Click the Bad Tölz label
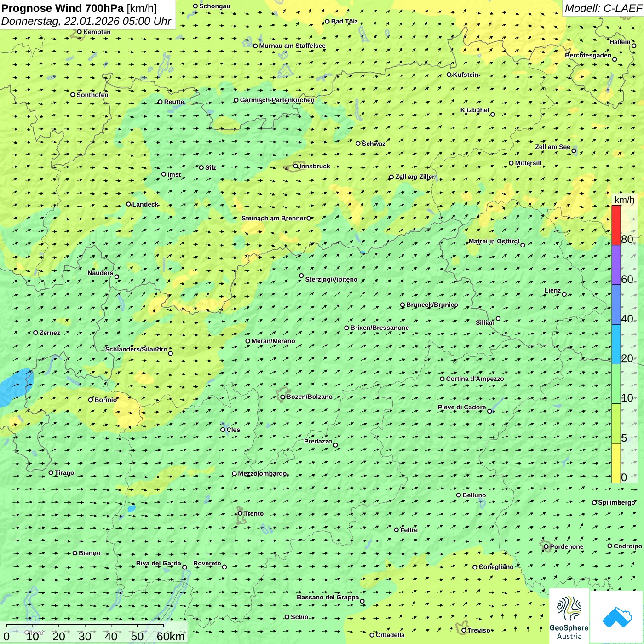 [x=344, y=21]
